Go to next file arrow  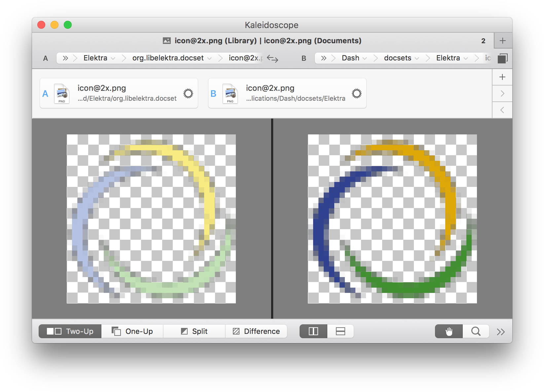pyautogui.click(x=502, y=93)
